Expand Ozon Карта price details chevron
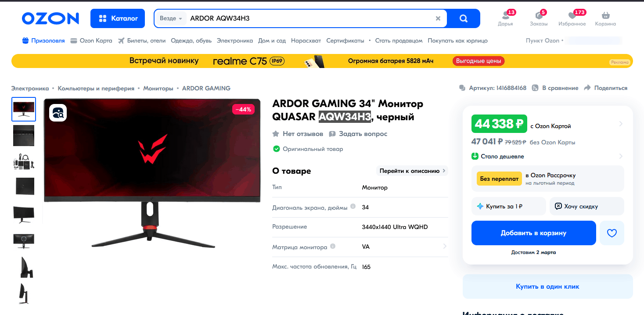Viewport: 644px width, 315px height. [621, 124]
